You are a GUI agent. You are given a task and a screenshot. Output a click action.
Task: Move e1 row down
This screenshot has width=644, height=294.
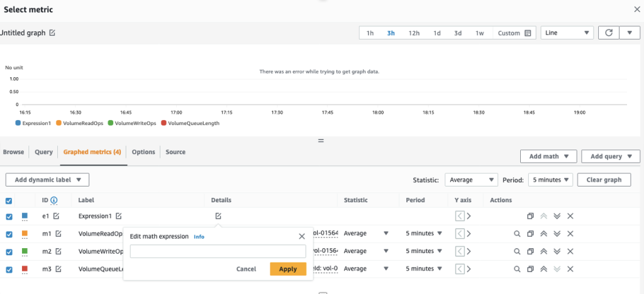click(557, 216)
